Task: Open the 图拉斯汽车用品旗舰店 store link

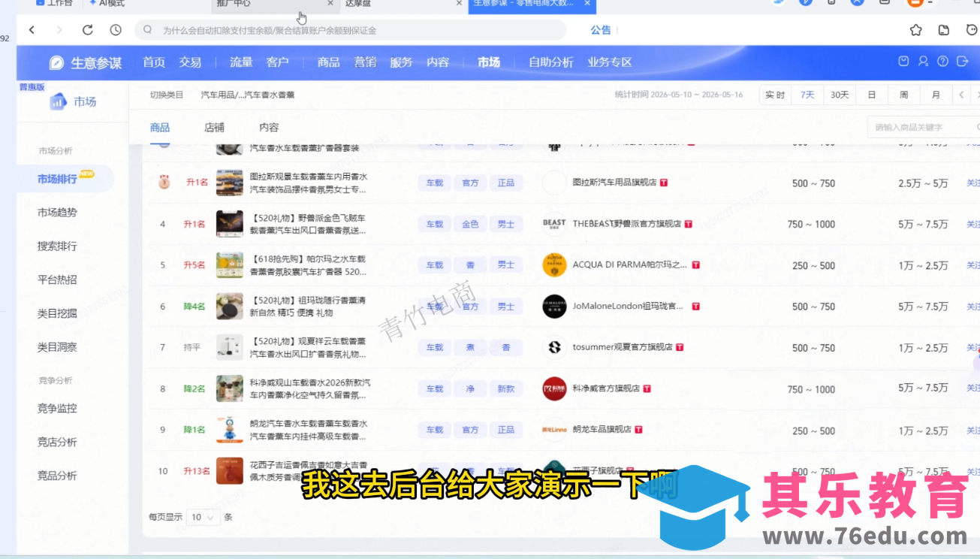Action: point(614,183)
